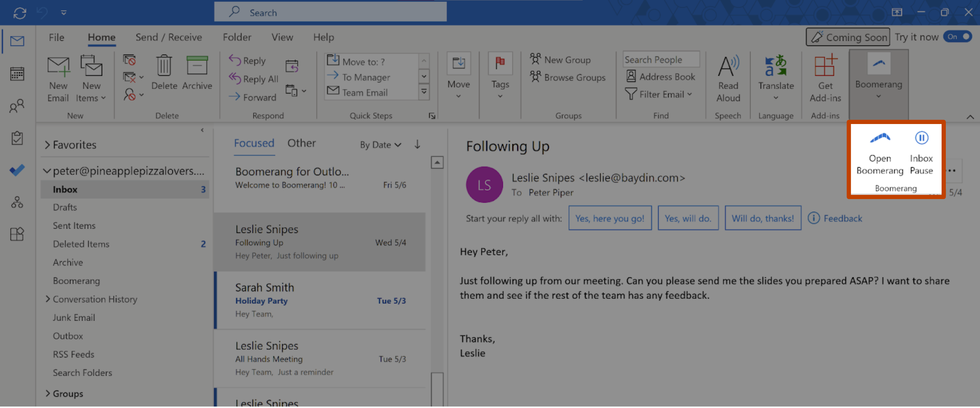Select the Focused inbox tab
Screen dimensions: 980x408
coord(254,143)
